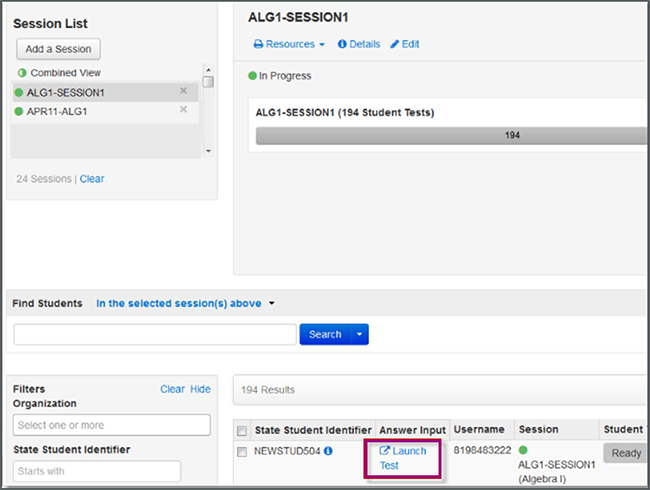
Task: Remove APR11-ALG1 session with X icon
Action: click(183, 110)
